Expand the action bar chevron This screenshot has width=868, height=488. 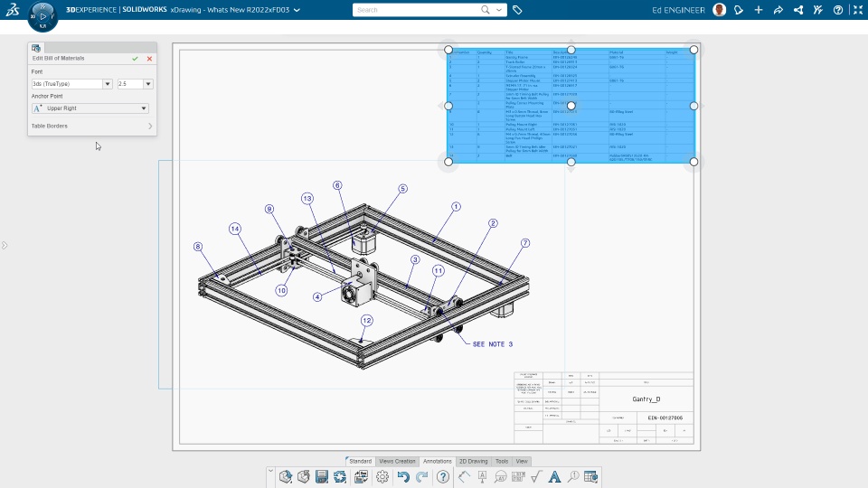coord(270,471)
